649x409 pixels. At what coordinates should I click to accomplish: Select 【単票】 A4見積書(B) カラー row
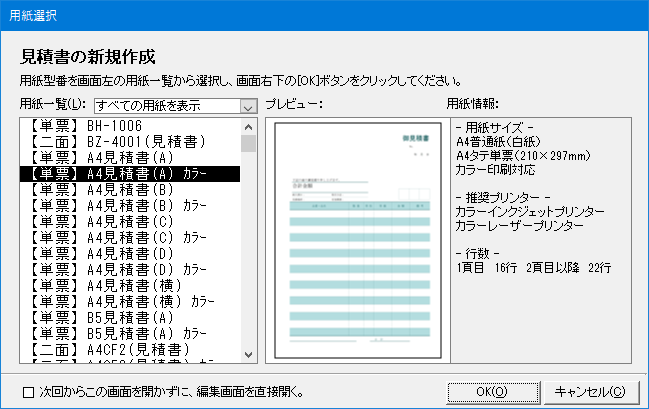pyautogui.click(x=130, y=206)
